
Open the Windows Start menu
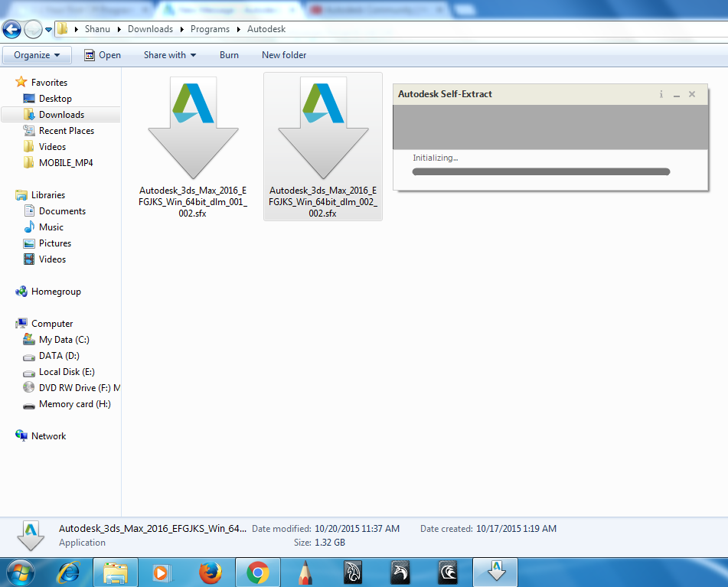coord(21,573)
